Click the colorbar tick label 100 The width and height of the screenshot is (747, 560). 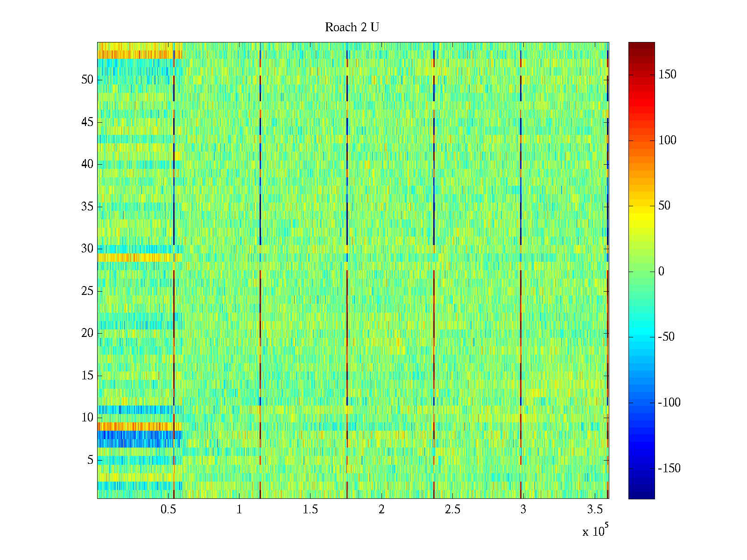click(667, 140)
